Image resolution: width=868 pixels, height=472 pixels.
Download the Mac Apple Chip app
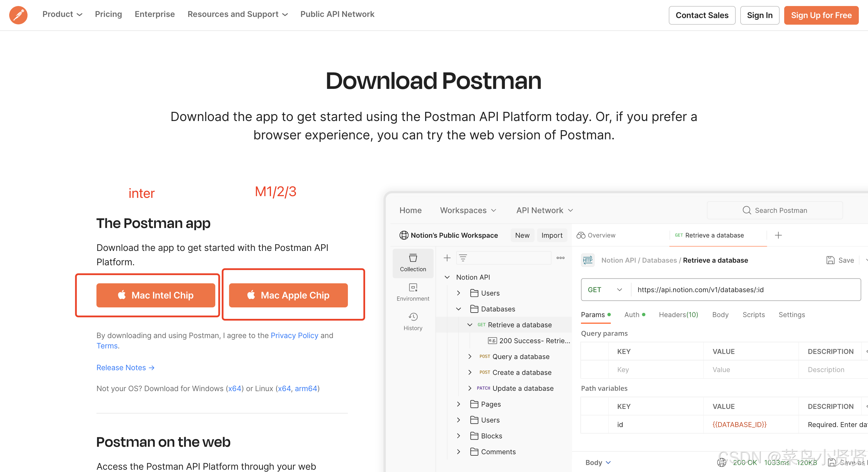(288, 295)
